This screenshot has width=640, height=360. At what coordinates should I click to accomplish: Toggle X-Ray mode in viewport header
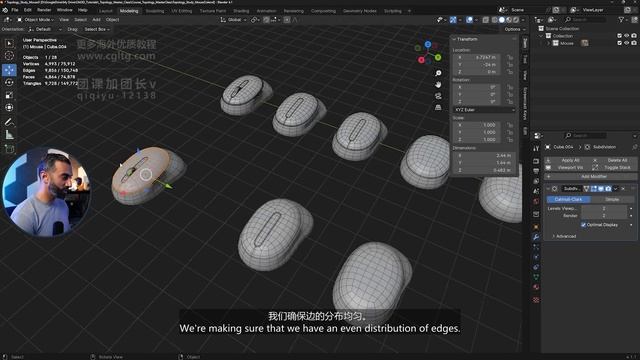click(485, 20)
